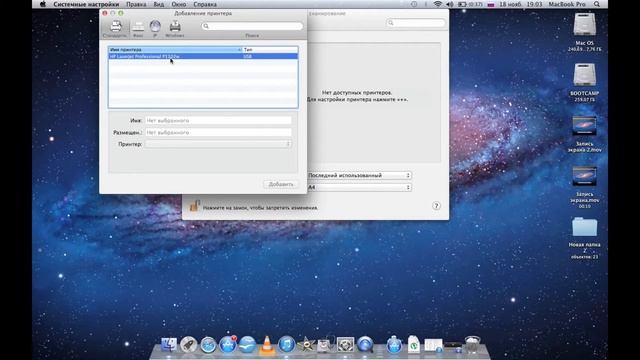This screenshot has height=360, width=640.
Task: Open Finder from the Dock
Action: [x=169, y=345]
